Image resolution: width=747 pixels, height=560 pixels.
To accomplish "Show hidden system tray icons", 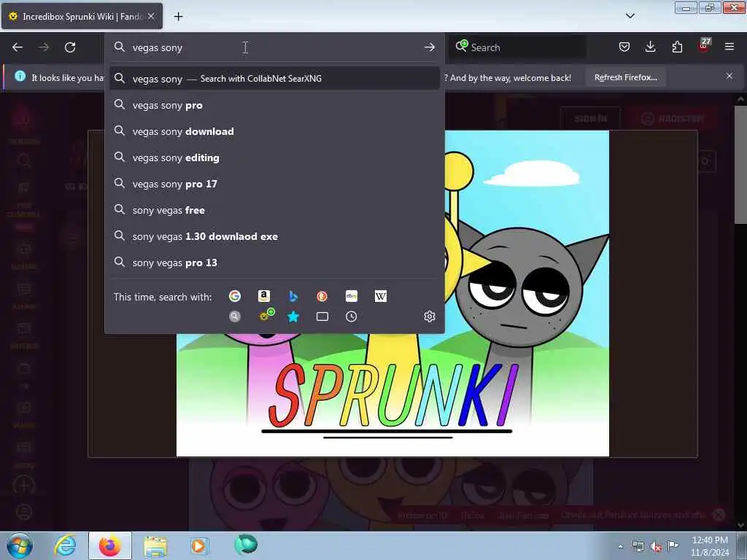I will pyautogui.click(x=620, y=546).
